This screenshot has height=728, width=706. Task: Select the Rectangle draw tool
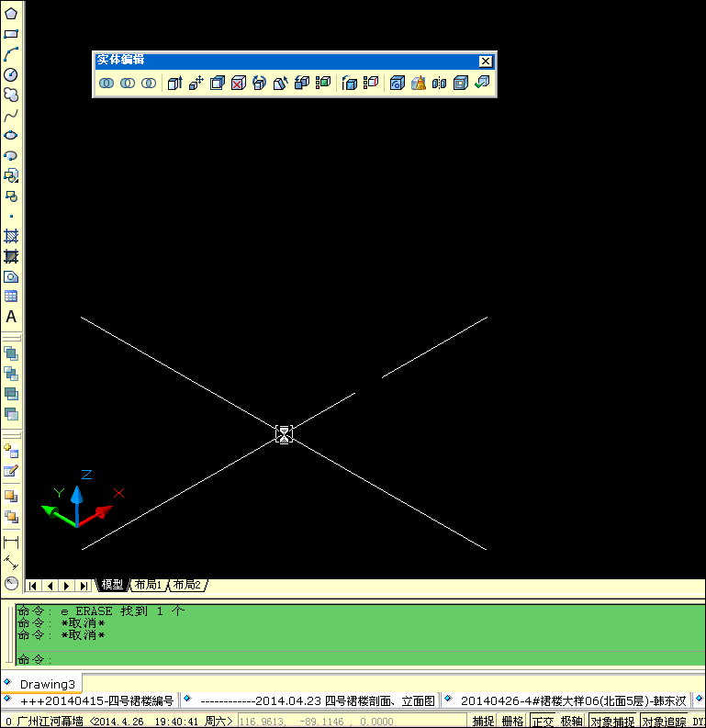[x=11, y=34]
